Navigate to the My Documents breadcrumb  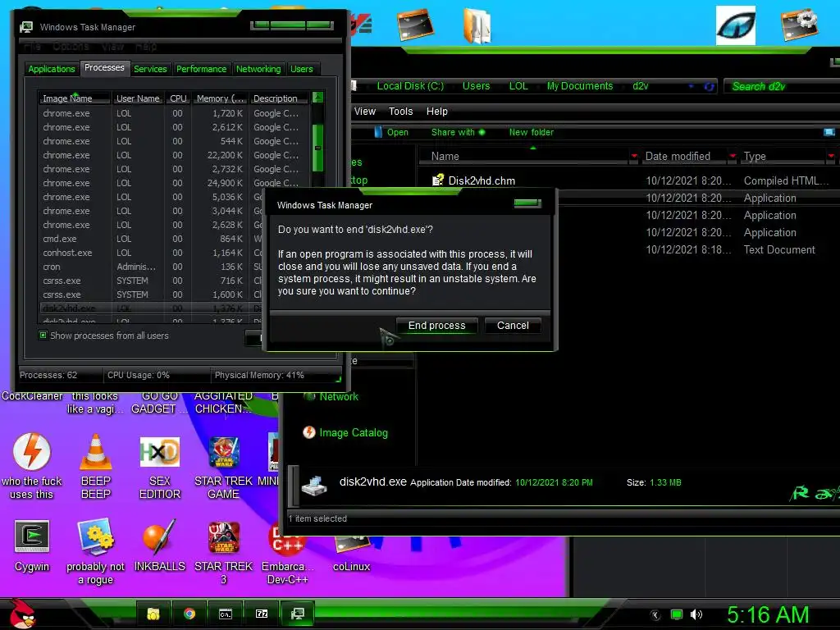click(x=580, y=85)
